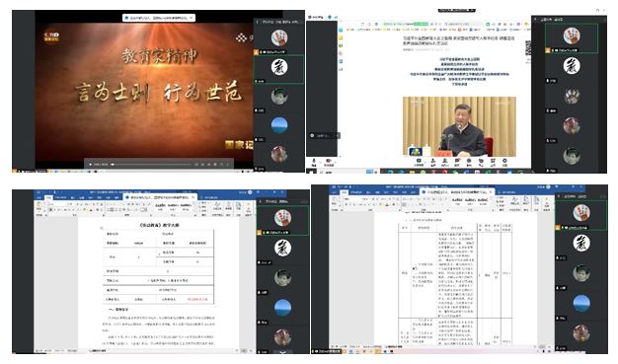Open the File tab in the bottom-left Word window
Screen dimensions: 618x364
39,197
